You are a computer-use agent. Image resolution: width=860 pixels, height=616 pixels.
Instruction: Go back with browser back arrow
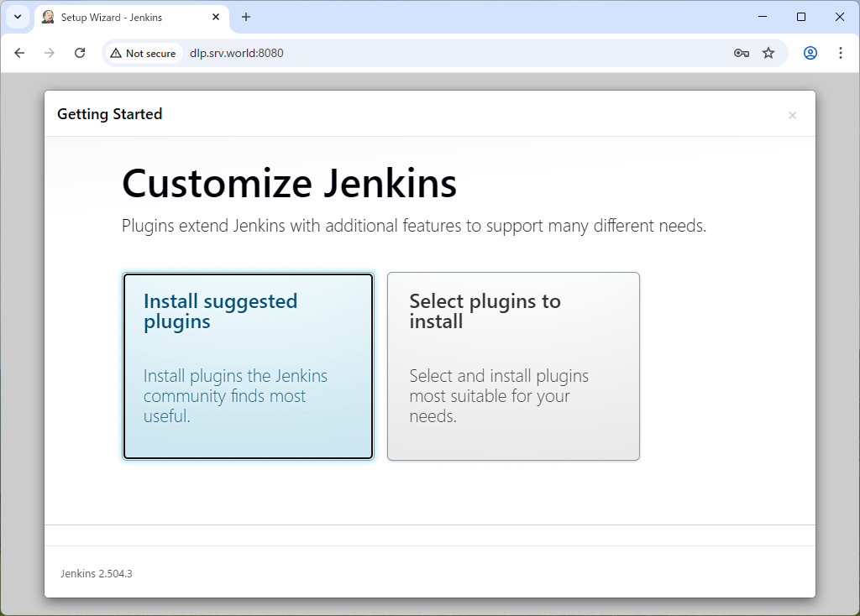coord(20,53)
